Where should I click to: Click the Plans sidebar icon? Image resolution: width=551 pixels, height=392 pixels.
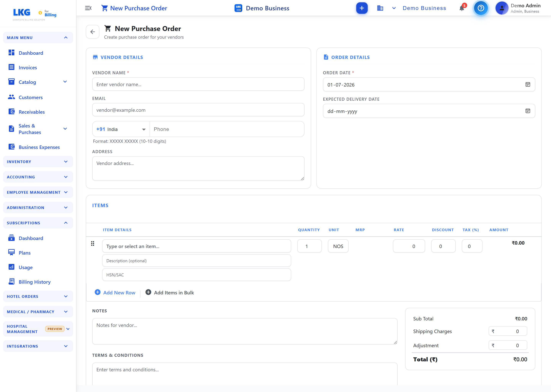click(x=11, y=252)
